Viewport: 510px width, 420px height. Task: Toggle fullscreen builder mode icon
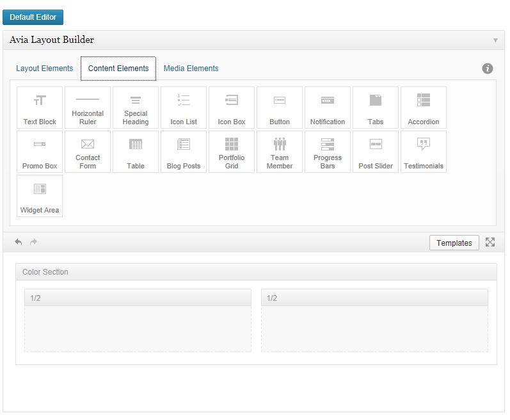(490, 242)
